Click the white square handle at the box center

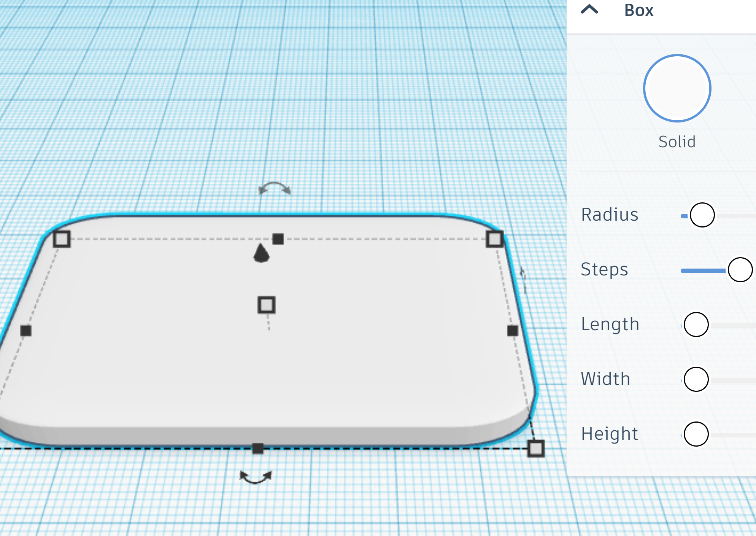pyautogui.click(x=267, y=305)
